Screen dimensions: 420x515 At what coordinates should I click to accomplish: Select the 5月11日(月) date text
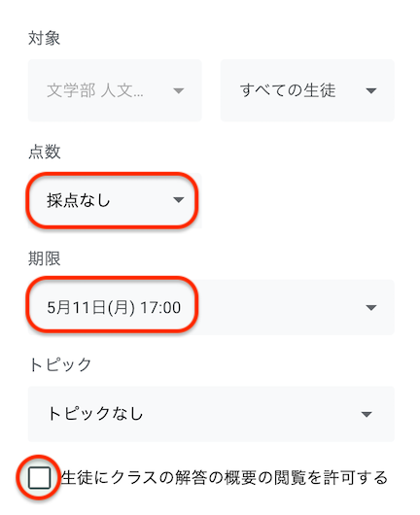[x=90, y=308]
